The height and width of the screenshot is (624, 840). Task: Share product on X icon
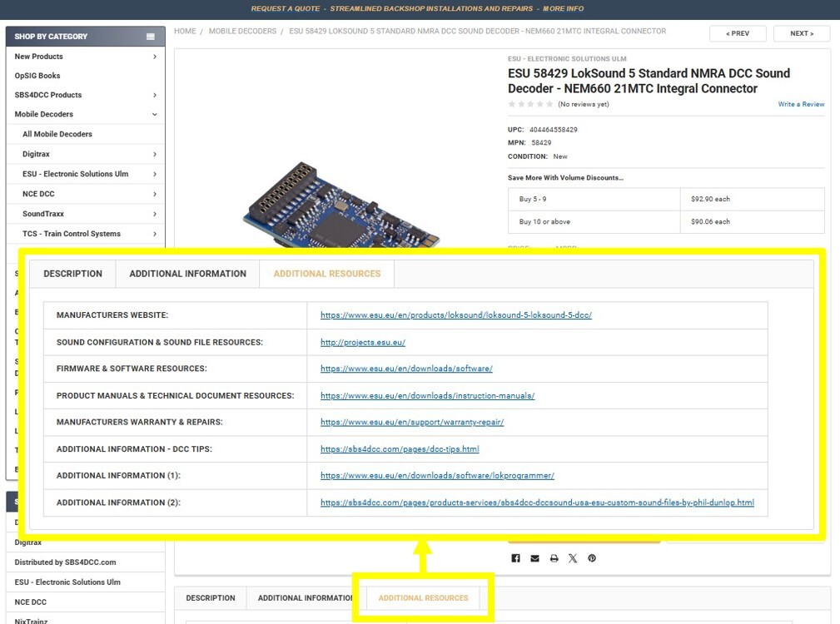click(573, 558)
